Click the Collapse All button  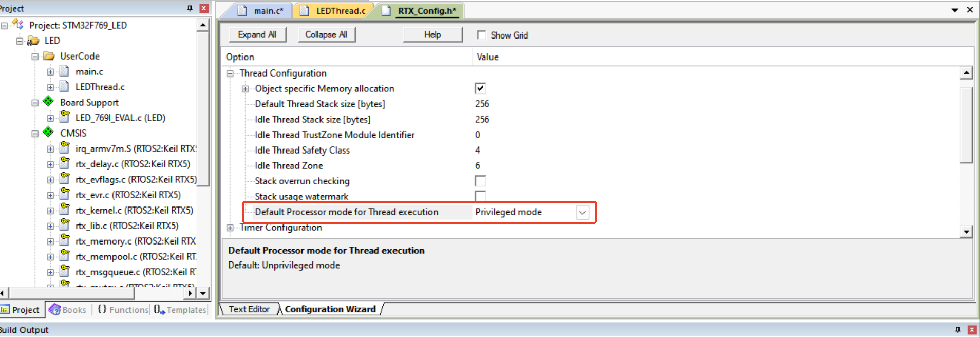326,34
